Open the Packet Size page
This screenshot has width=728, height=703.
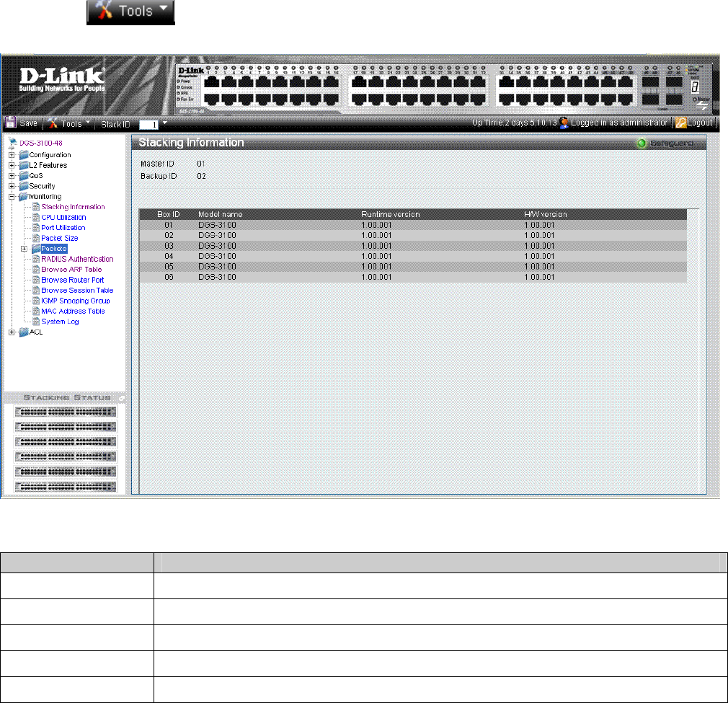[59, 238]
